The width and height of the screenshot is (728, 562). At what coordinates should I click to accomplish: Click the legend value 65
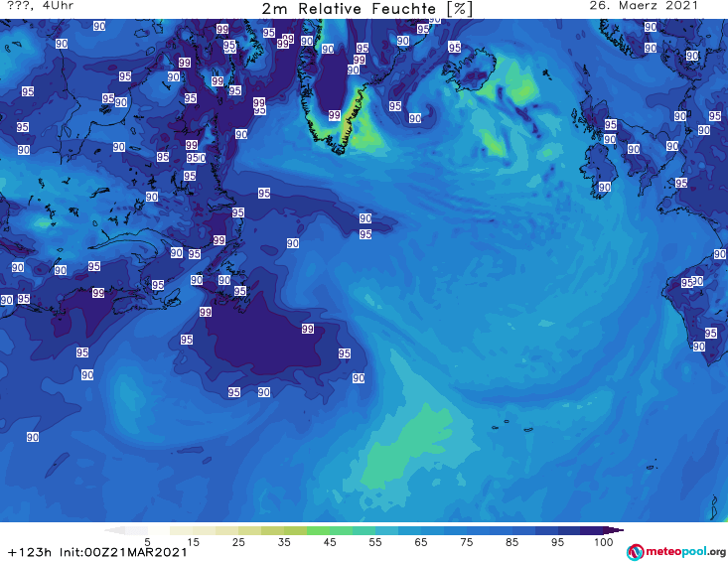point(421,542)
